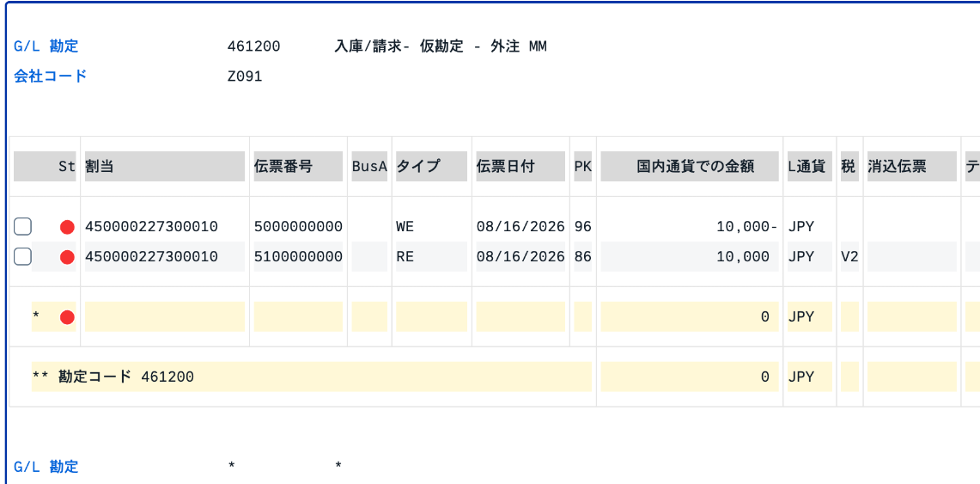
Task: Select assignment 450000227300010 in WE row
Action: 151,226
